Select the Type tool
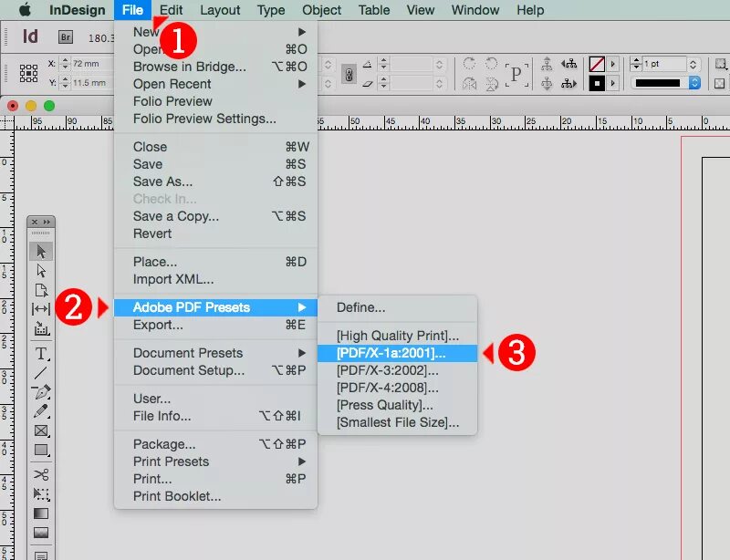This screenshot has width=730, height=560. [x=41, y=354]
